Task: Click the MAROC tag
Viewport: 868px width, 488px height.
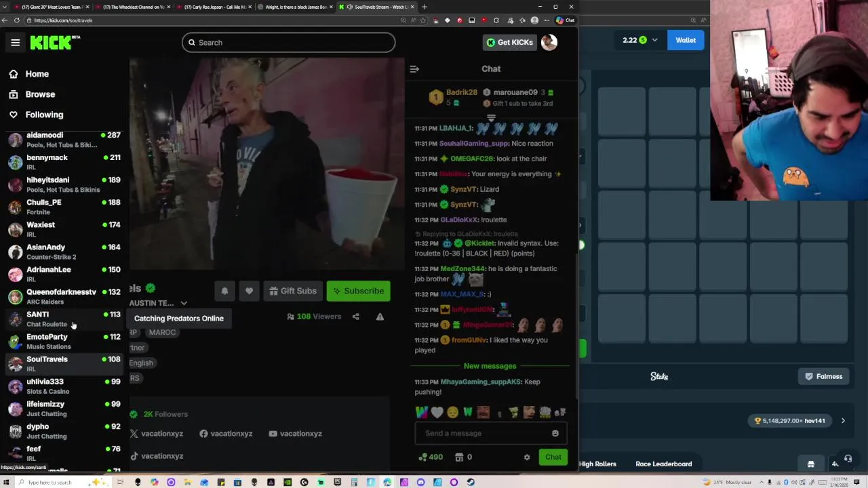Action: 162,332
